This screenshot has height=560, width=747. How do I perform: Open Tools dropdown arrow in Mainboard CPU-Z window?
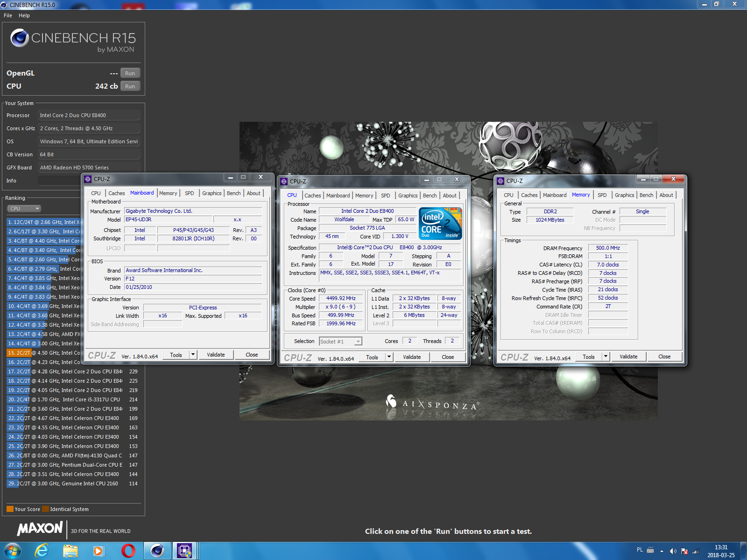click(193, 355)
